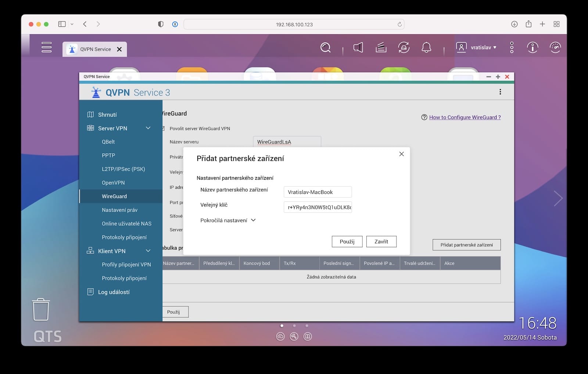Open QVPN Service three-dot menu
Image resolution: width=588 pixels, height=374 pixels.
pyautogui.click(x=500, y=92)
